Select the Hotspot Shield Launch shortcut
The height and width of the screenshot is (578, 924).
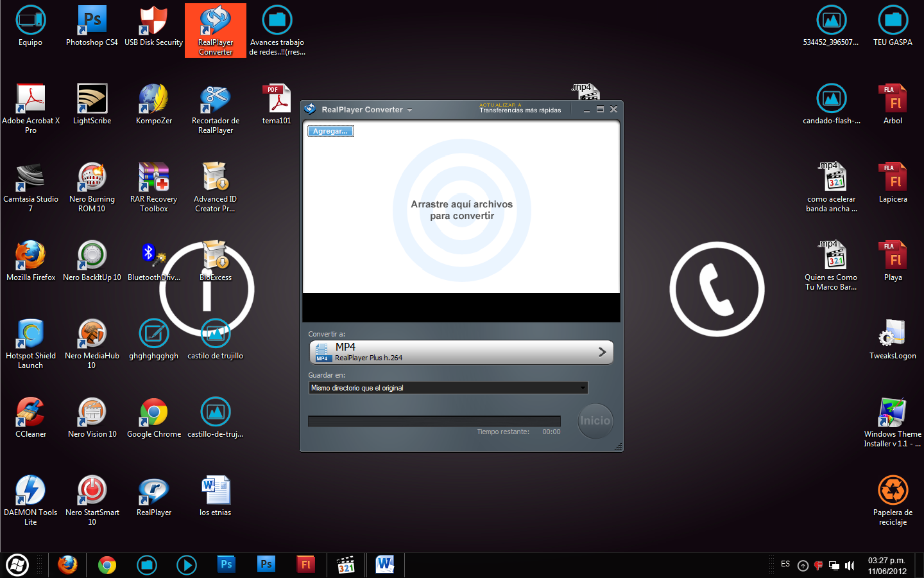[31, 344]
